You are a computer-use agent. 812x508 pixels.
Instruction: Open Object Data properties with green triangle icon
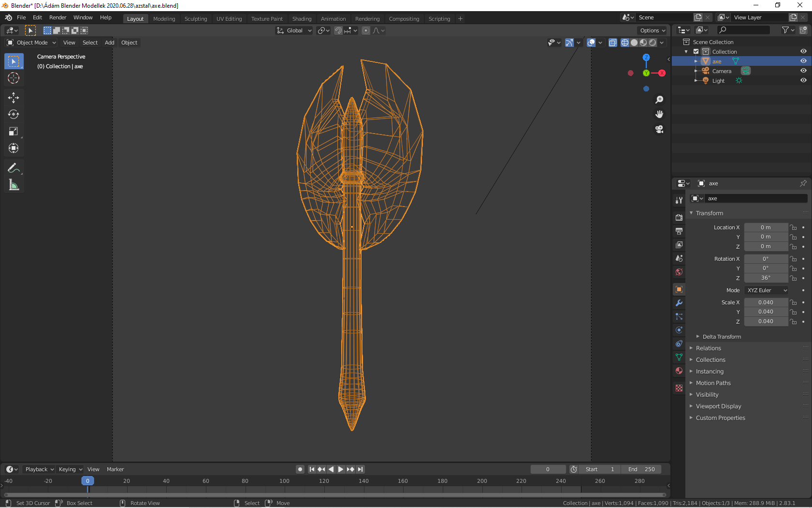pos(679,357)
